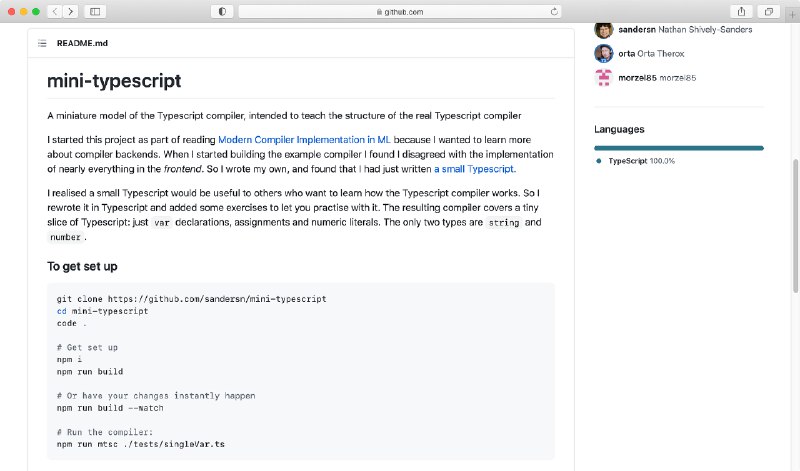Click the '# Run the compiler:' comment
Image resolution: width=800 pixels, height=471 pixels.
[x=105, y=432]
